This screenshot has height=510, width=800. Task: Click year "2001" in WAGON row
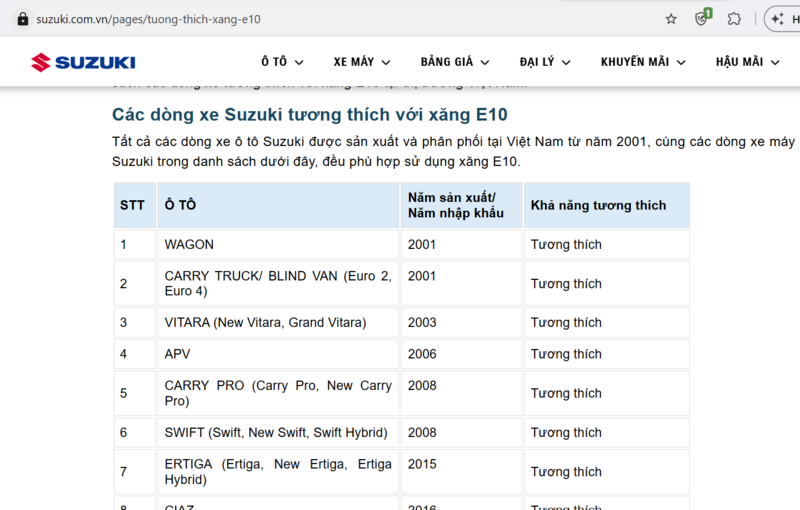(x=422, y=245)
